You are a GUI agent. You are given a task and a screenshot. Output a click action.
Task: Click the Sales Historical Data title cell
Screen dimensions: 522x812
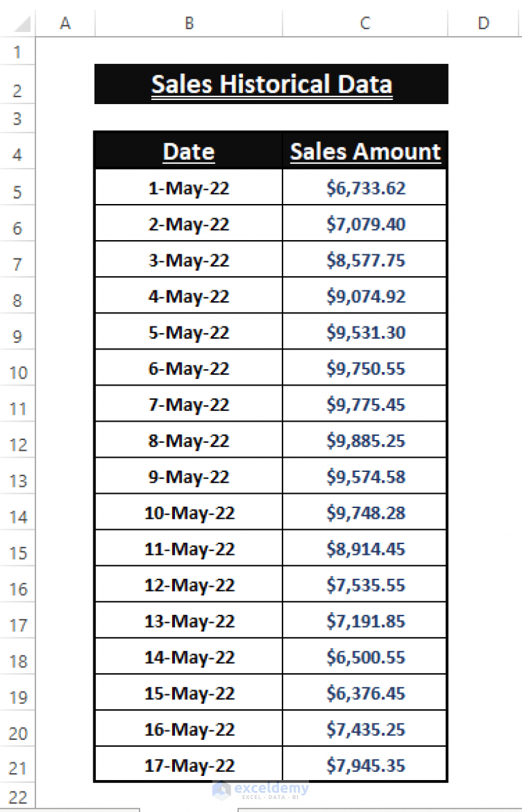tap(272, 84)
